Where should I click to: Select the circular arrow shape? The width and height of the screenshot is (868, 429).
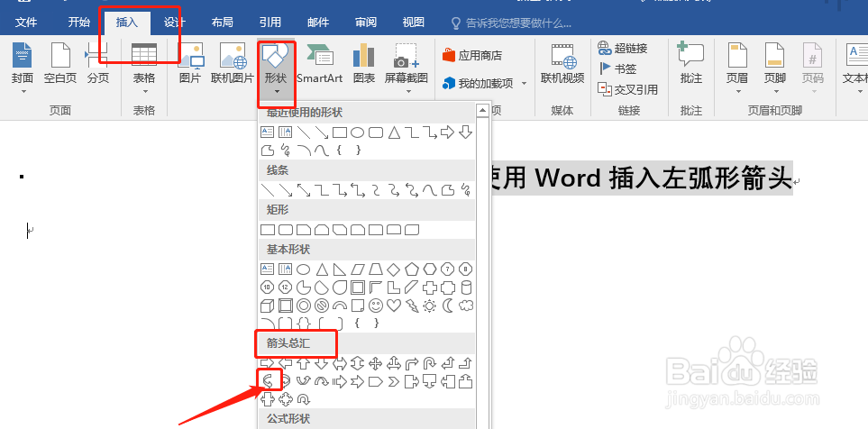pos(304,398)
